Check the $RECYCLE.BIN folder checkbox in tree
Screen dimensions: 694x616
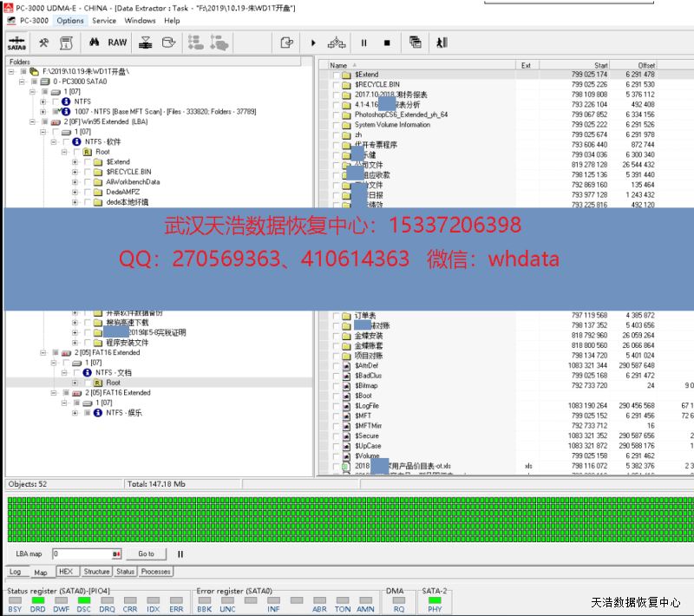coord(88,172)
